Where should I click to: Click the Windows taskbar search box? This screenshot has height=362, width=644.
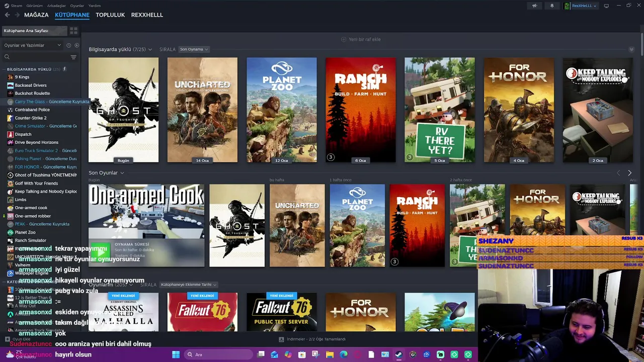point(218,354)
